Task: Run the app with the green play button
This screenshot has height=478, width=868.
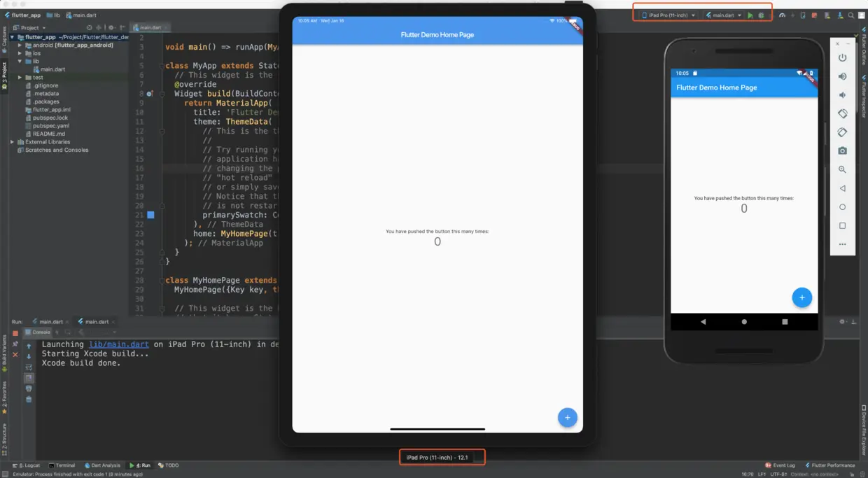Action: pos(750,15)
